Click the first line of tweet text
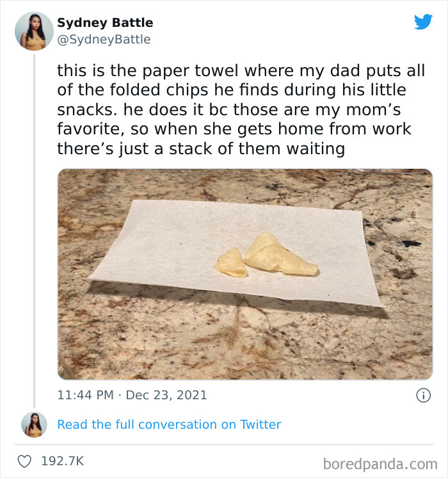448x478 pixels. click(x=241, y=71)
